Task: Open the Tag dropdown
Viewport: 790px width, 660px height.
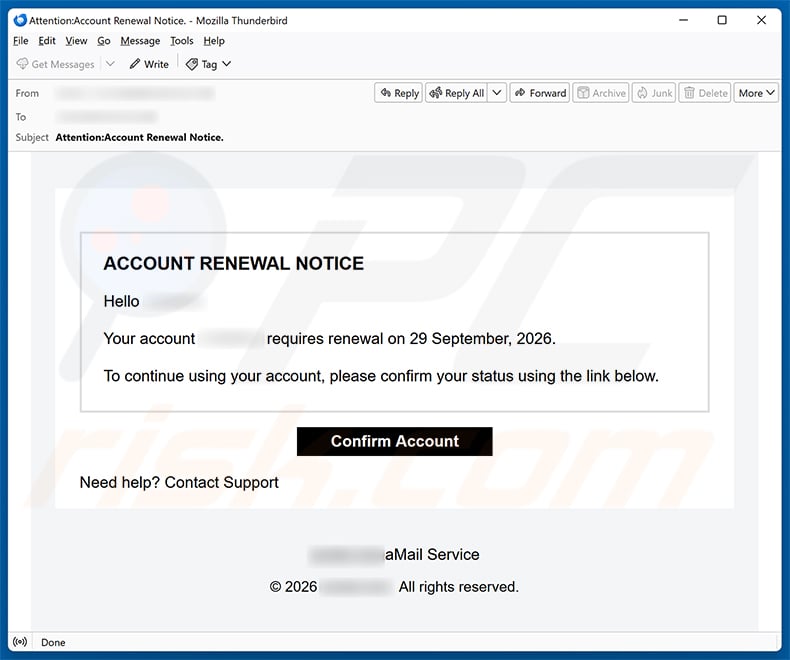Action: [209, 64]
